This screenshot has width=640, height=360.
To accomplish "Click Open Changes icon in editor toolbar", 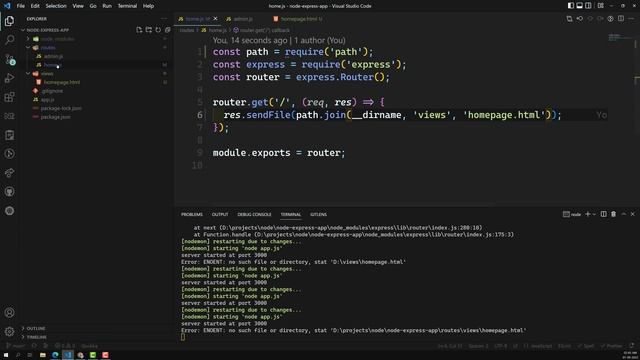I will [x=569, y=19].
